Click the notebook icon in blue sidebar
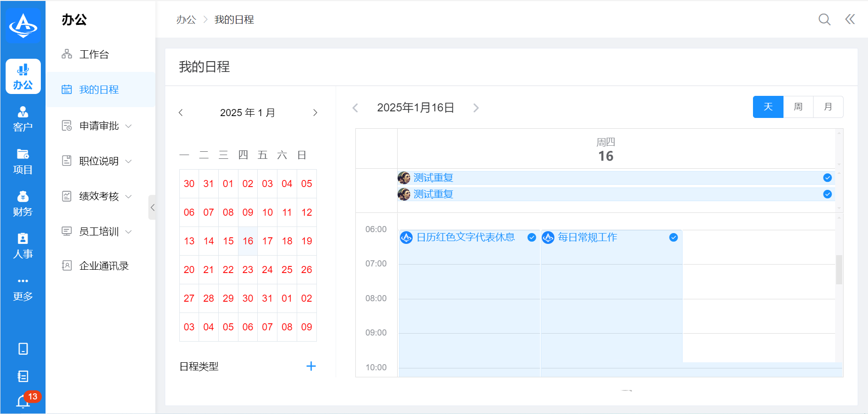 [23, 376]
